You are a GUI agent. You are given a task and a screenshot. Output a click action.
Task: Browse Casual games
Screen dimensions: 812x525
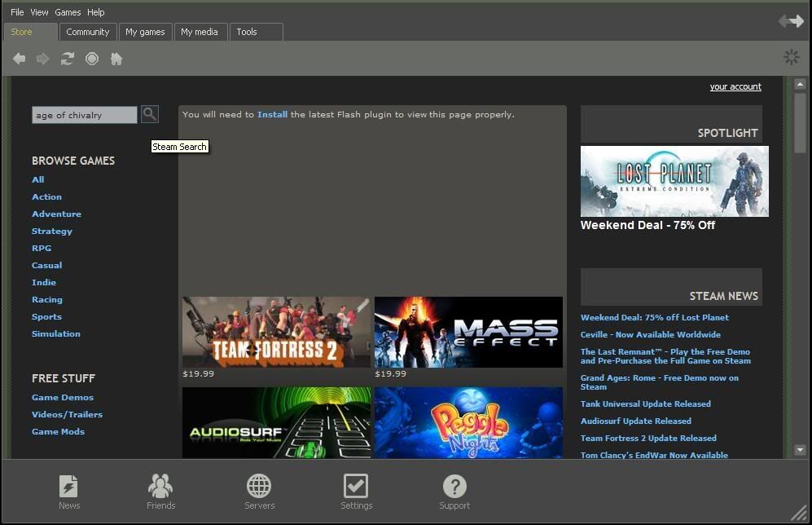pyautogui.click(x=46, y=265)
